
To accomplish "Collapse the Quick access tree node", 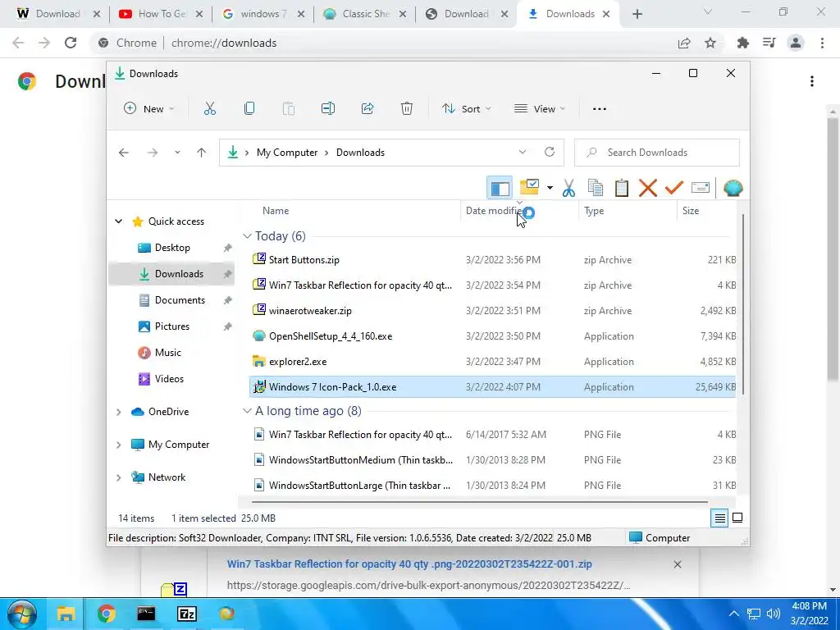I will [119, 221].
